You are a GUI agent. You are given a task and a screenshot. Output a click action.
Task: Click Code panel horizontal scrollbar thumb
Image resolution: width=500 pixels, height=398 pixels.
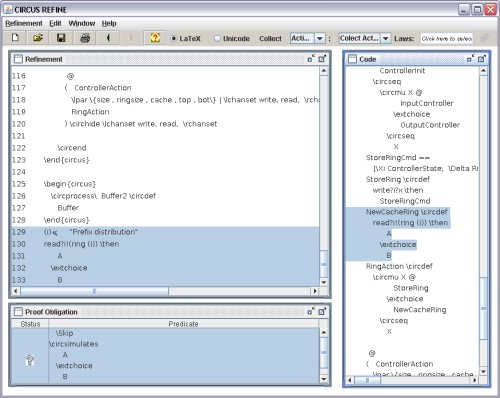pos(367,380)
